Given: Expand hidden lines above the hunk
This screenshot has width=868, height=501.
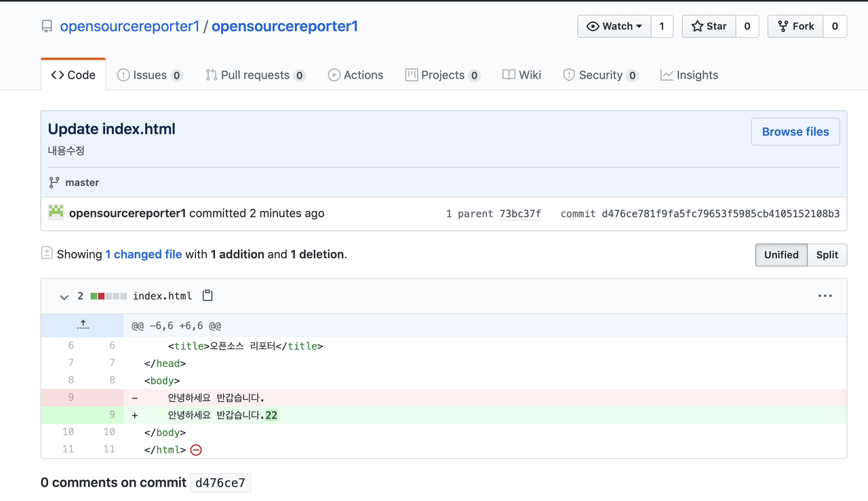Looking at the screenshot, I should coord(83,325).
